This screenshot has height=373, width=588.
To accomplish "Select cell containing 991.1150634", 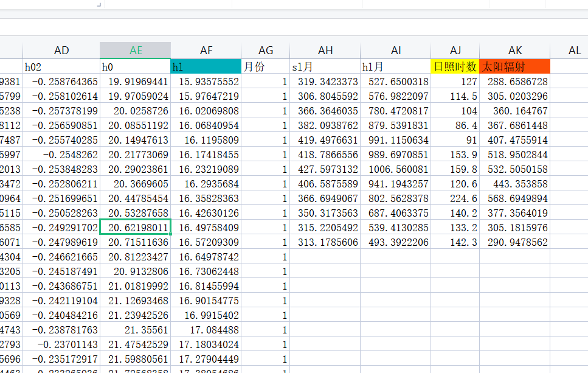I will 396,140.
